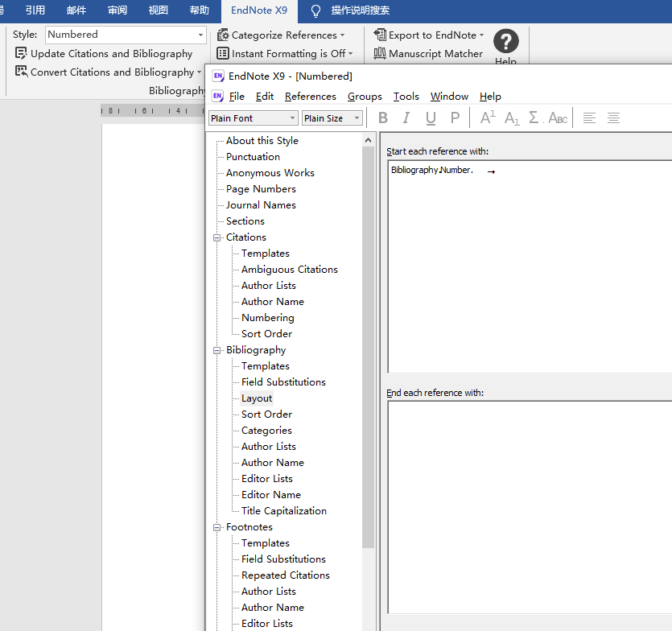
Task: Click the justify alignment icon
Action: tap(614, 118)
